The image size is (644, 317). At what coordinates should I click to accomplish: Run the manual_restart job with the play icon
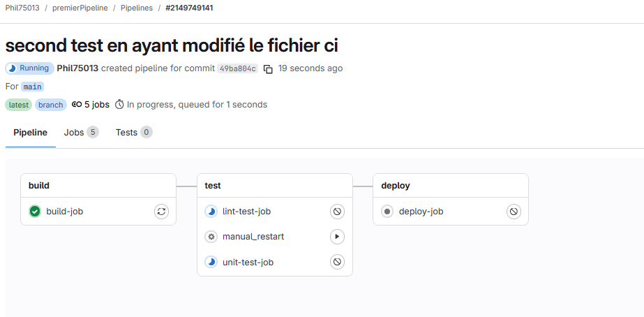(x=338, y=237)
